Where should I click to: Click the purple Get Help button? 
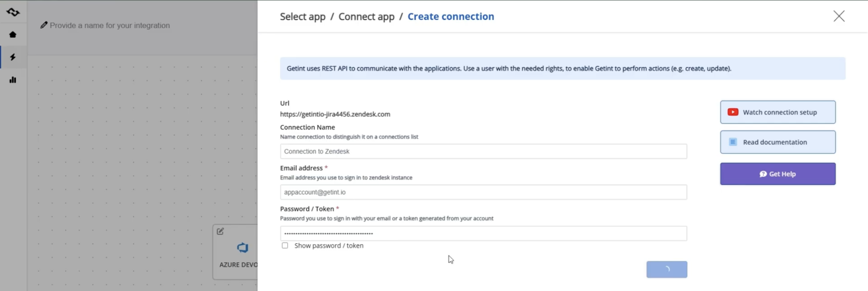778,174
